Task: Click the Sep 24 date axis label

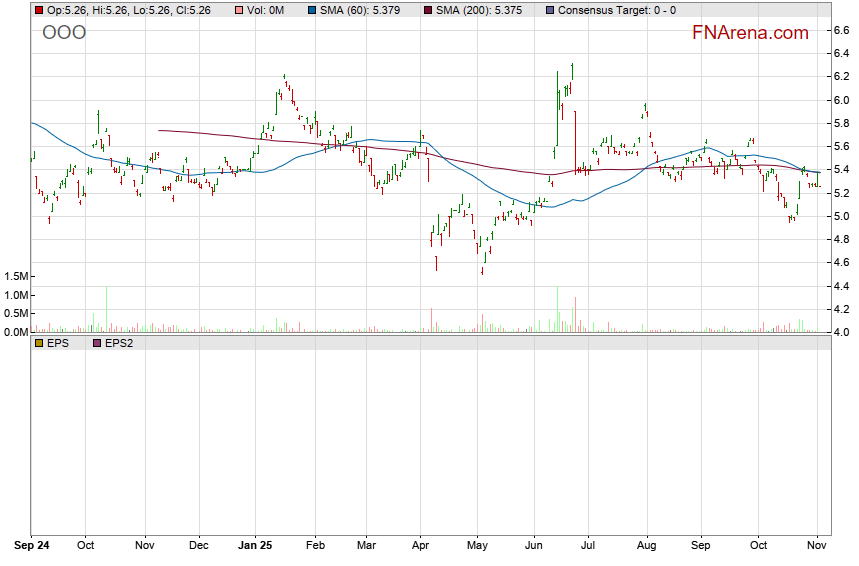Action: point(32,547)
